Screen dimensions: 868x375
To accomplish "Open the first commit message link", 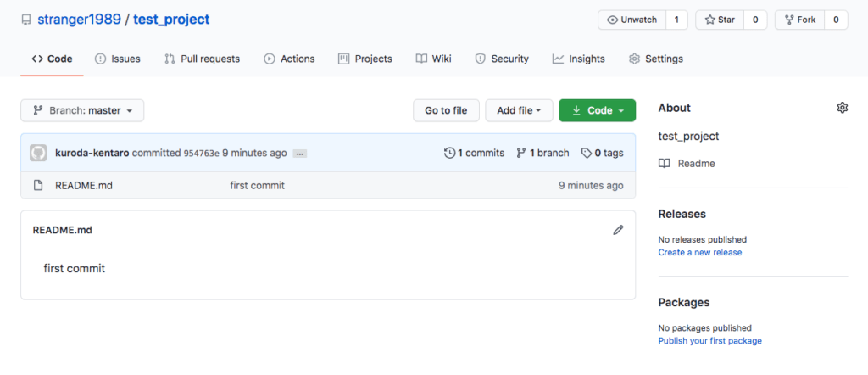I will coord(258,186).
